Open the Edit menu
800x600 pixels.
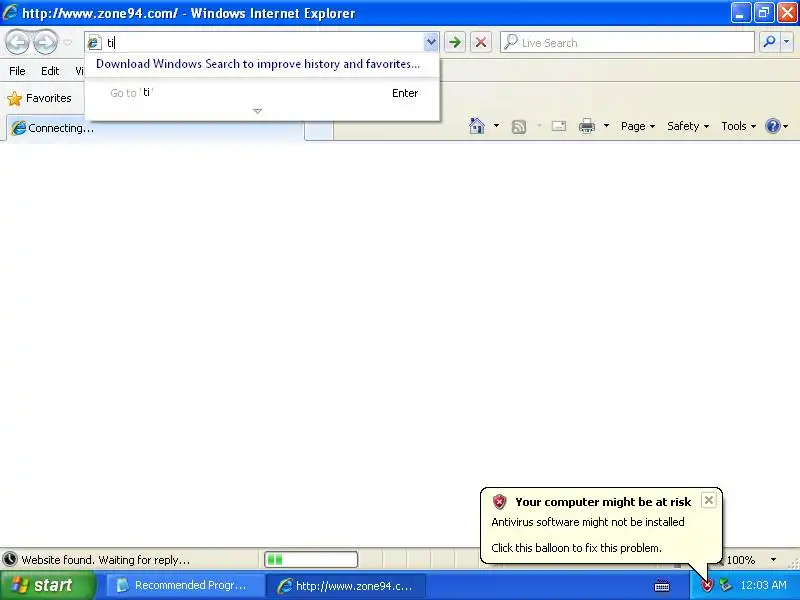[x=50, y=71]
